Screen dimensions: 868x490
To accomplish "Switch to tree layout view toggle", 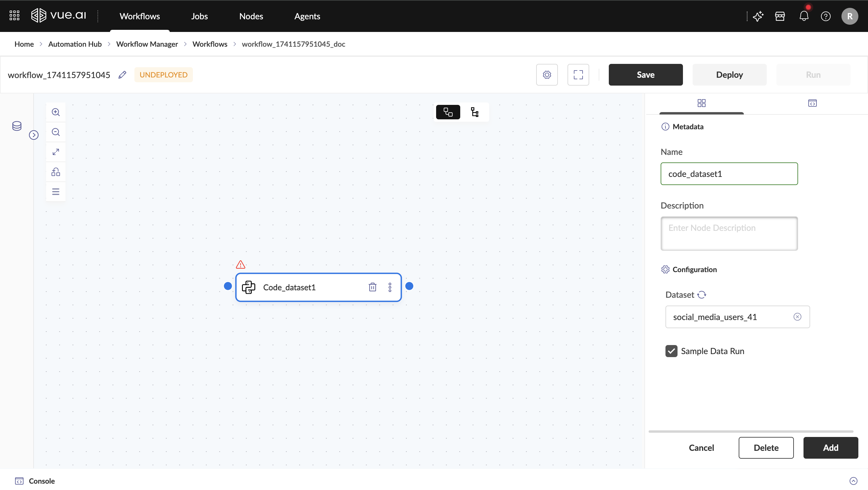I will point(475,112).
